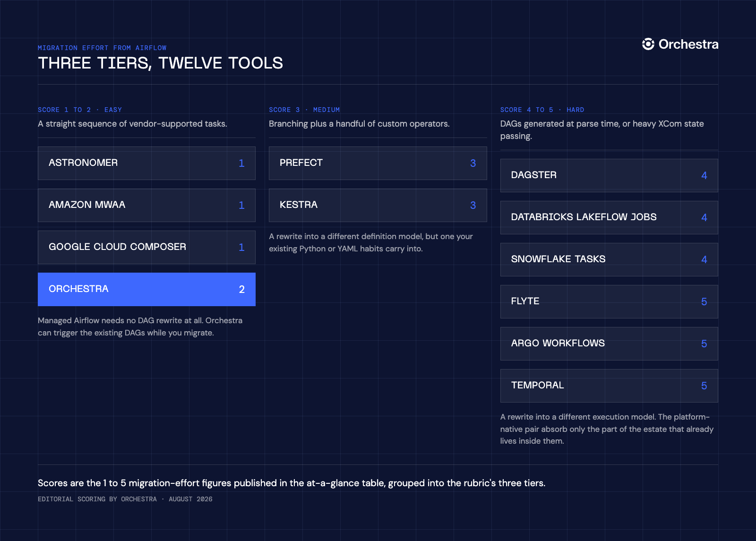Screen dimensions: 756x541
Task: Choose the Databricks Lakeflow Jobs card
Action: click(609, 217)
